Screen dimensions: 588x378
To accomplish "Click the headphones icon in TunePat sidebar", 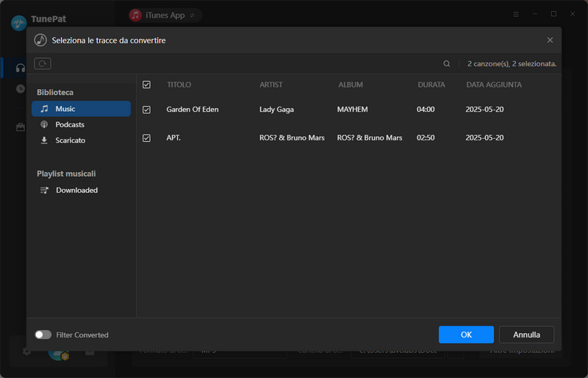I will click(21, 68).
